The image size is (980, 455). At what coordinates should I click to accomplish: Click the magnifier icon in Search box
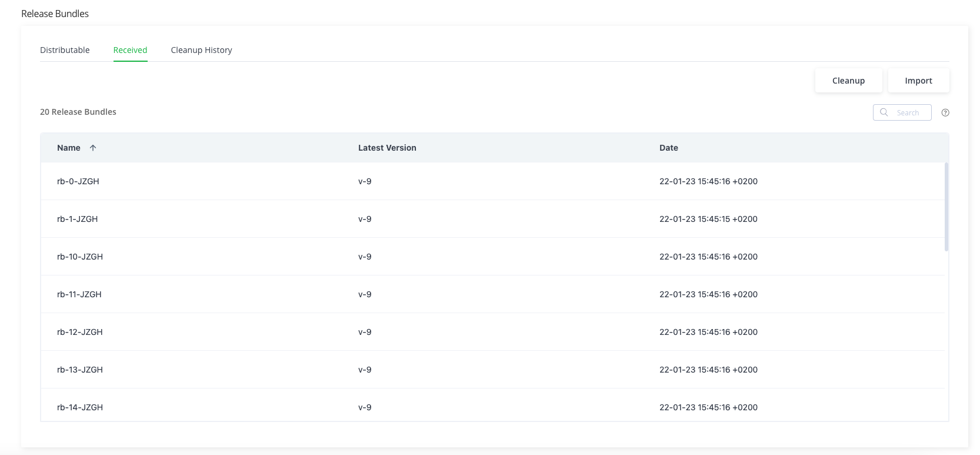point(884,112)
